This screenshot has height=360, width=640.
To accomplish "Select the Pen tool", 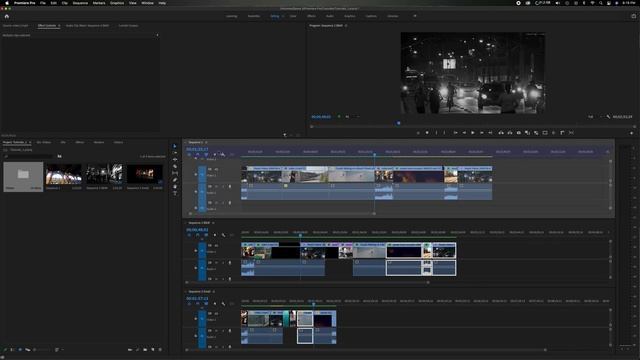I will coord(175,180).
